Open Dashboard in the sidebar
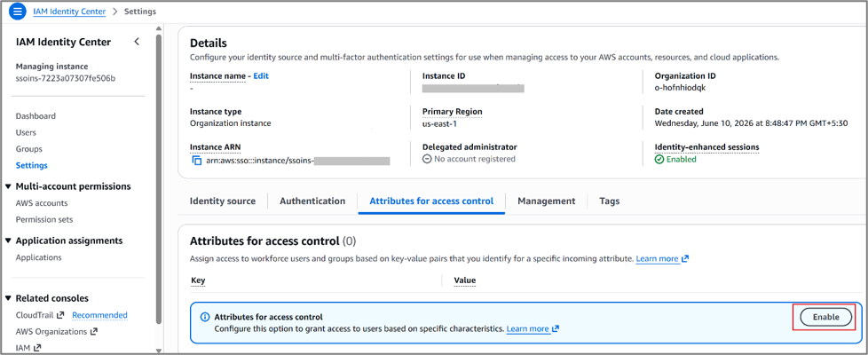 [x=36, y=115]
